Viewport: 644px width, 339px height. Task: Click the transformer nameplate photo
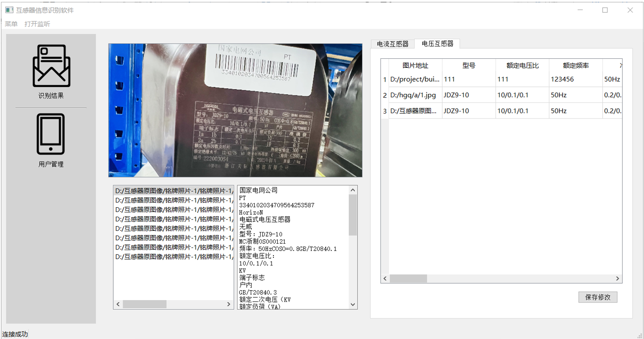pos(235,110)
